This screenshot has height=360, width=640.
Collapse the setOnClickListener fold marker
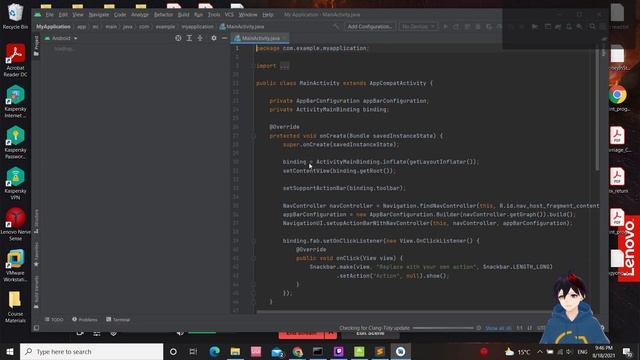pyautogui.click(x=253, y=241)
